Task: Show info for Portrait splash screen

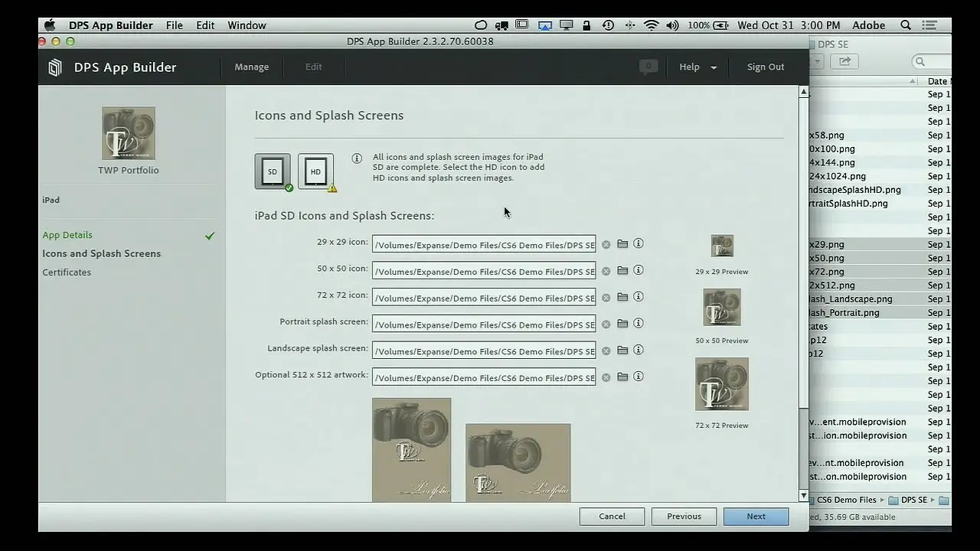Action: 639,323
